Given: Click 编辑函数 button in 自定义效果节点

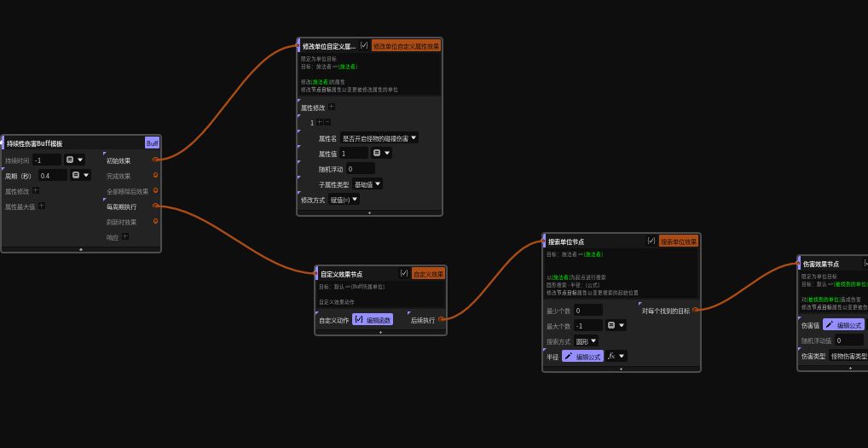Looking at the screenshot, I should [x=373, y=319].
